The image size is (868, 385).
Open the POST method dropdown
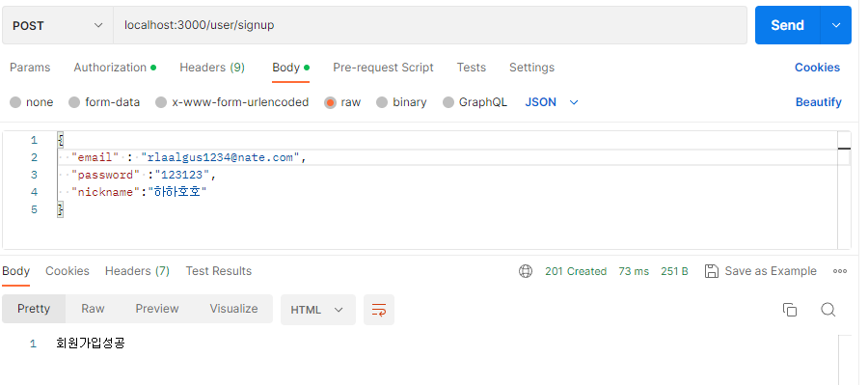pyautogui.click(x=58, y=25)
